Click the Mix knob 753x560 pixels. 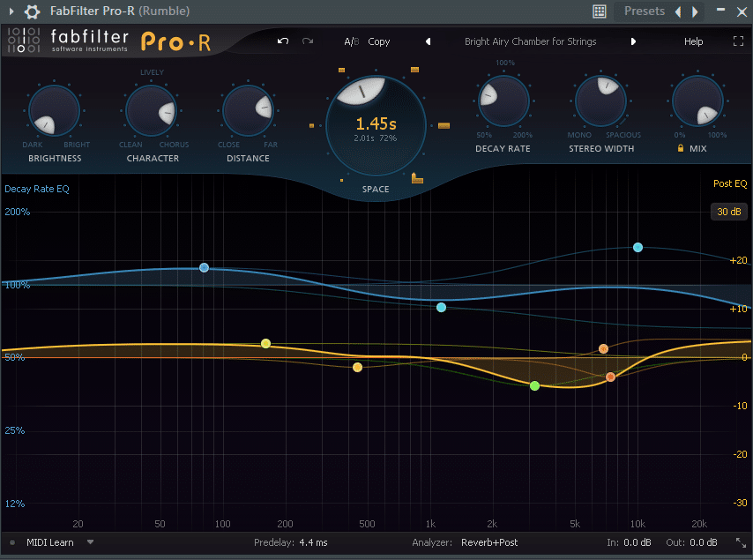pyautogui.click(x=697, y=101)
